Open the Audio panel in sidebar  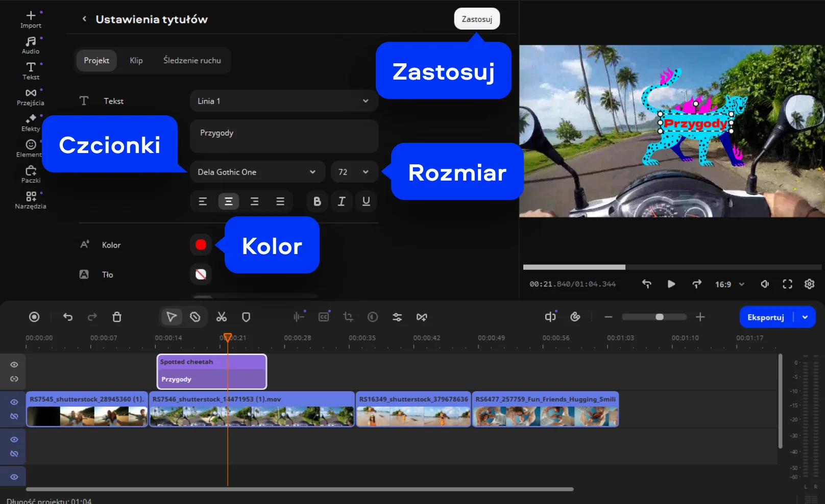[31, 45]
